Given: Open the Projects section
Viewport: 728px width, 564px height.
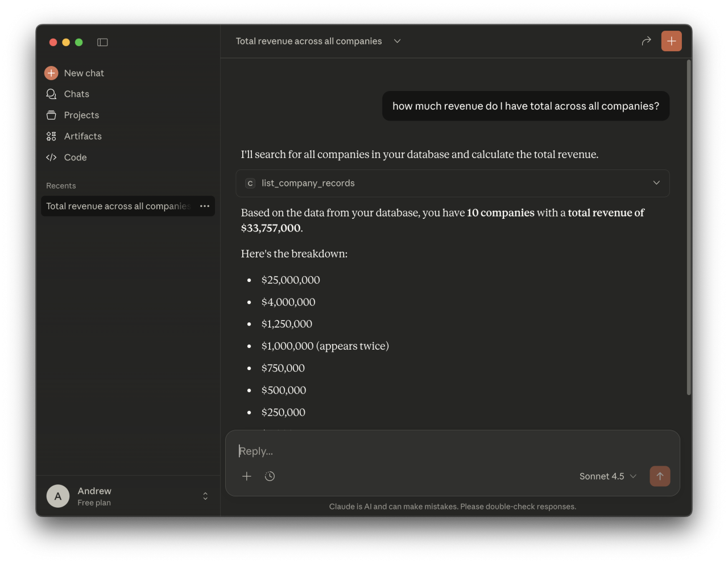Looking at the screenshot, I should click(x=80, y=115).
